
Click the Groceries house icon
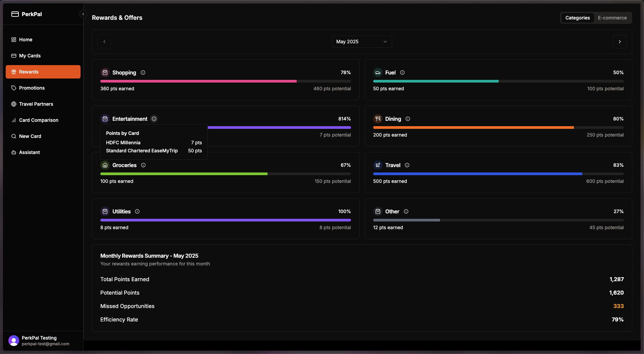(105, 165)
